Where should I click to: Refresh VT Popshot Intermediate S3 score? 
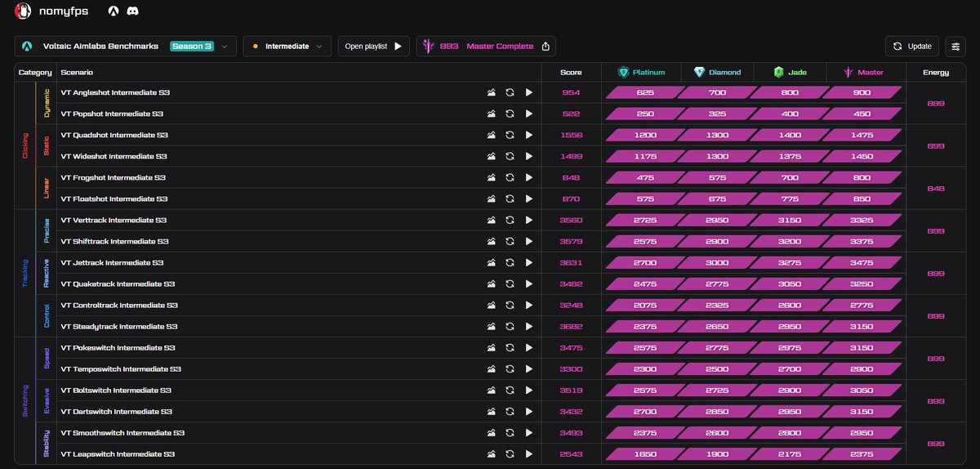point(510,114)
